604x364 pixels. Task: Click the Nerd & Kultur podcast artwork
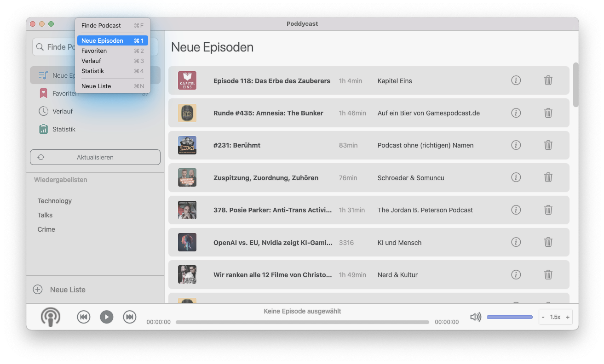187,274
